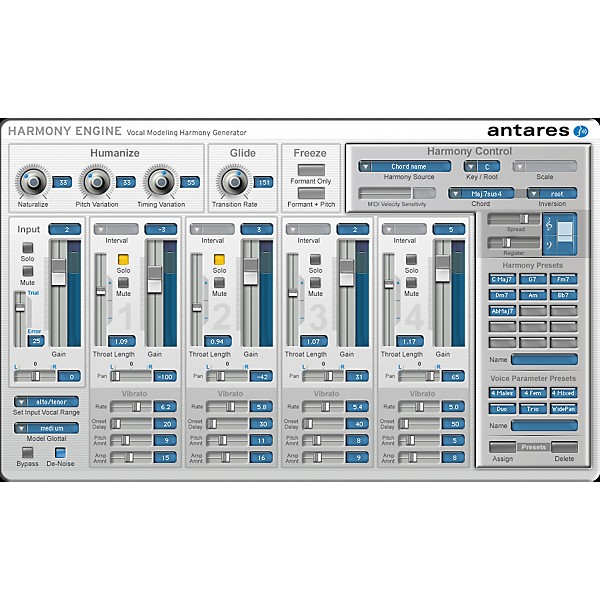The image size is (600, 600).
Task: Adjust the Register slider
Action: click(513, 243)
